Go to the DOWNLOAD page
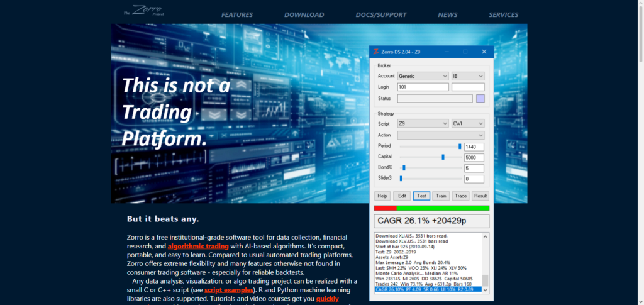The image size is (644, 305). click(x=304, y=14)
